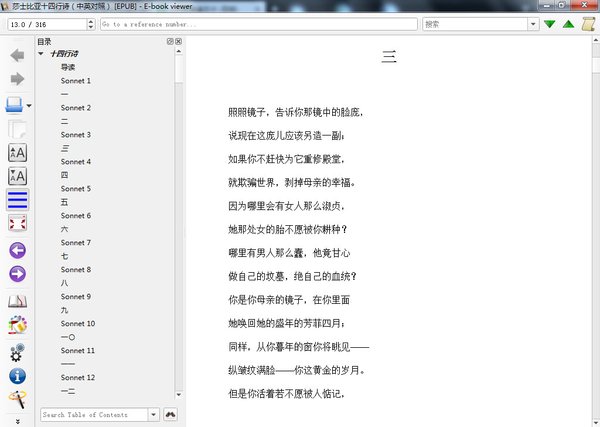This screenshot has width=600, height=427.
Task: Decrease the font size
Action: (x=17, y=176)
